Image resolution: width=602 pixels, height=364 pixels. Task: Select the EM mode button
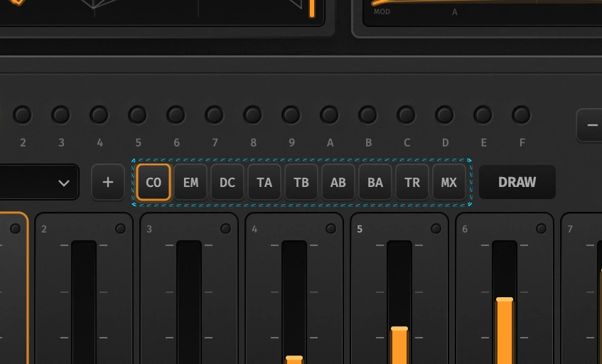pyautogui.click(x=190, y=183)
